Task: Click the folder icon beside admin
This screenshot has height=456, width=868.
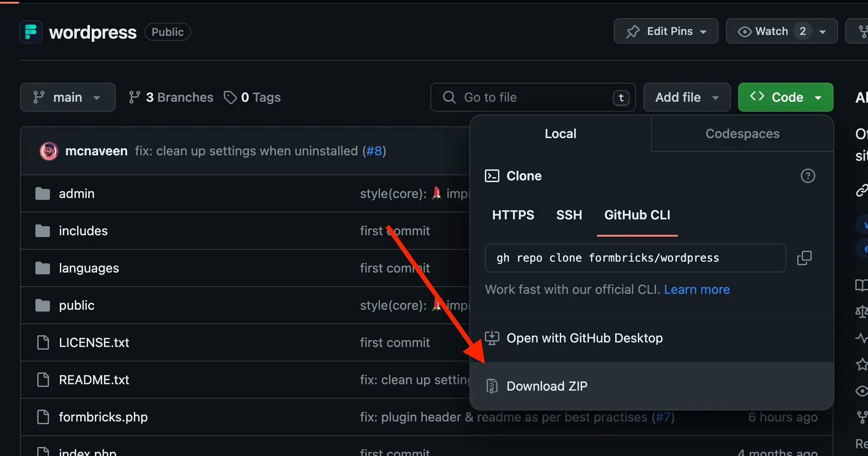Action: 43,193
